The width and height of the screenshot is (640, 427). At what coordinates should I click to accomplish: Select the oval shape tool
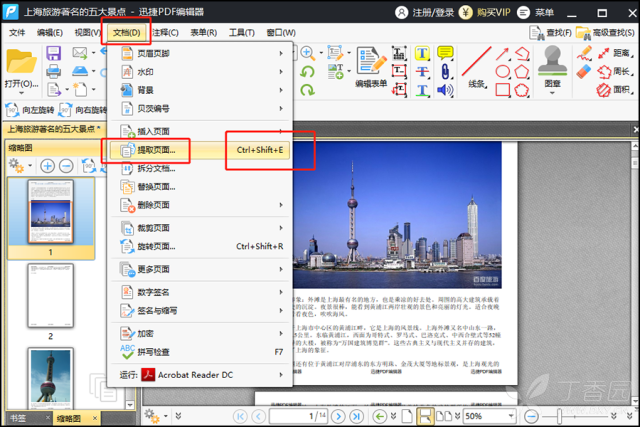point(502,72)
